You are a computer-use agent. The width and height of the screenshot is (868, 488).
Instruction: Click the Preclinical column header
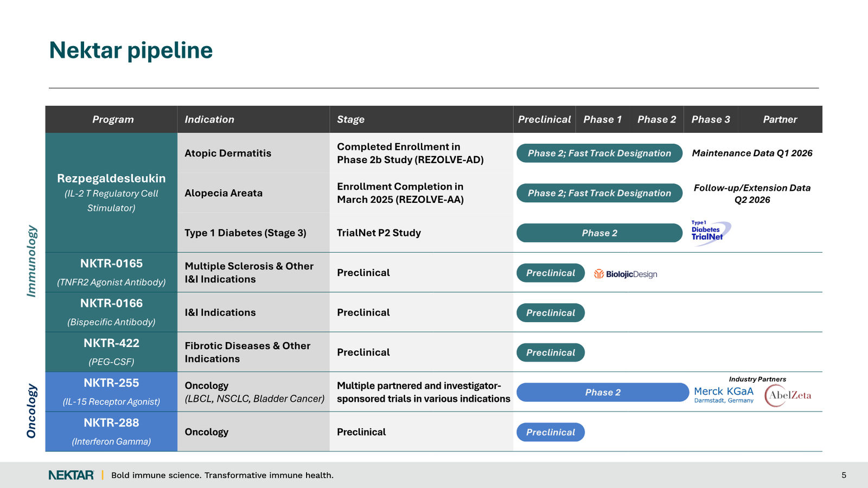(x=544, y=119)
